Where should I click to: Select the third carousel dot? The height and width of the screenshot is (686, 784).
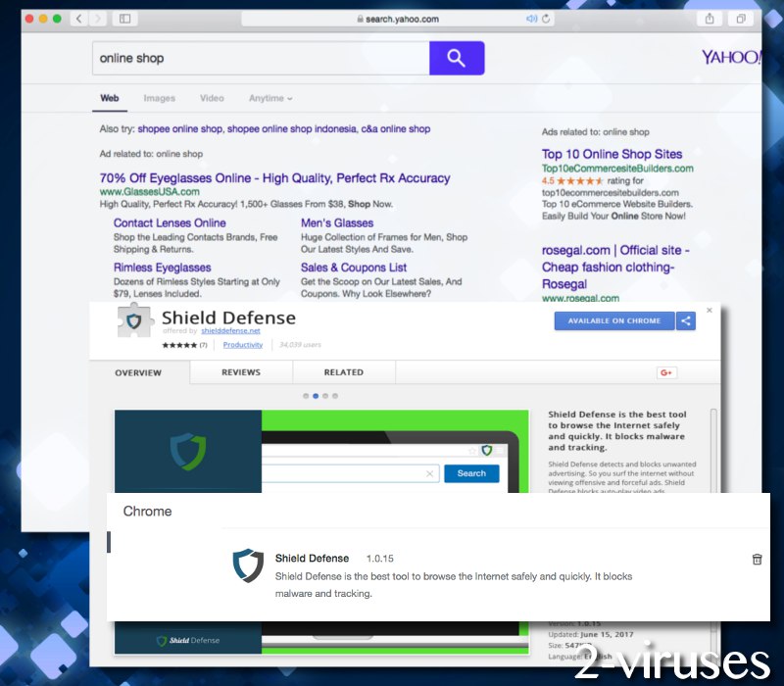click(325, 396)
